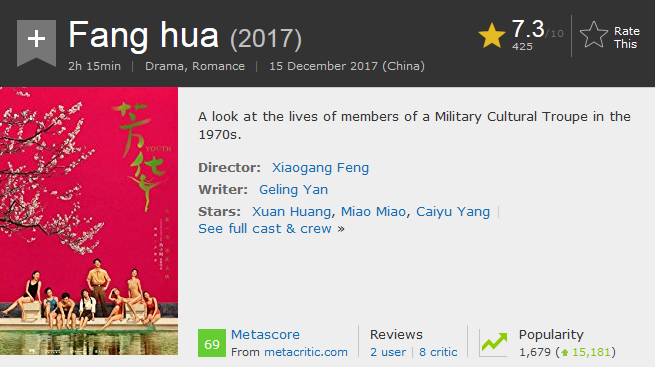The image size is (655, 367).
Task: Click the green 69 Metascore box
Action: coord(212,343)
